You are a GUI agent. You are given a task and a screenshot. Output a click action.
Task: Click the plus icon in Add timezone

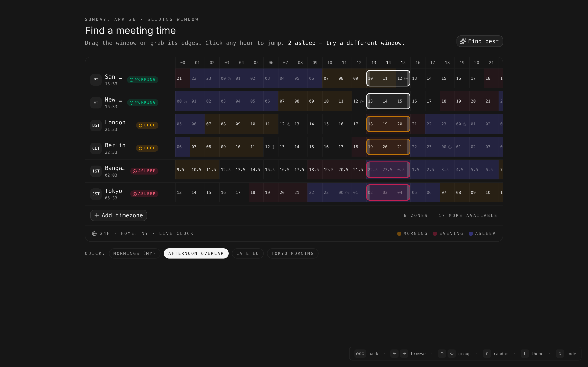click(x=97, y=215)
